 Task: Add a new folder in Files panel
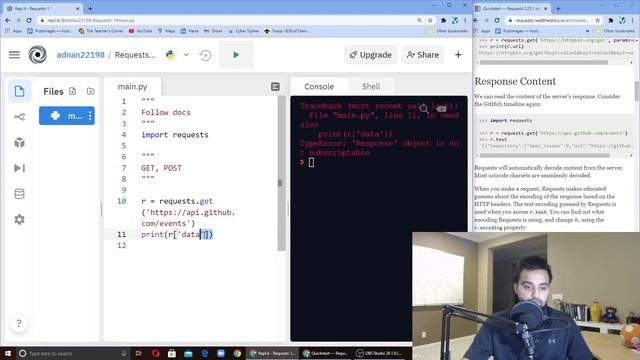tap(91, 91)
